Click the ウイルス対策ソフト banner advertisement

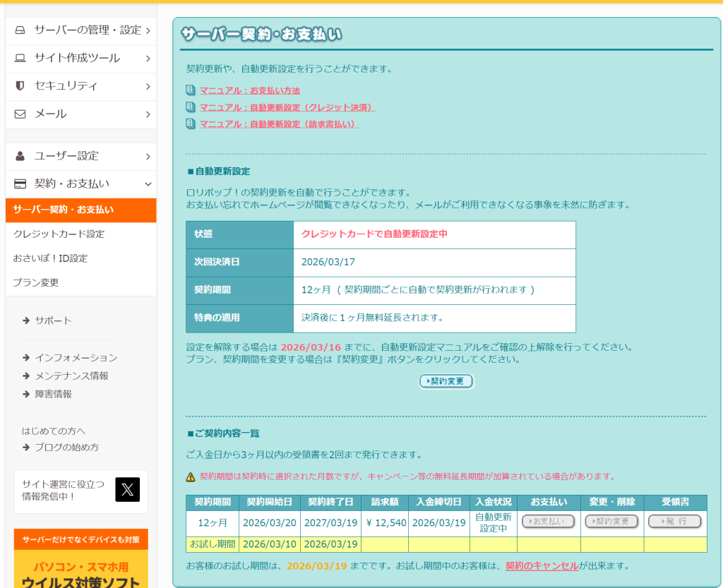(x=80, y=565)
